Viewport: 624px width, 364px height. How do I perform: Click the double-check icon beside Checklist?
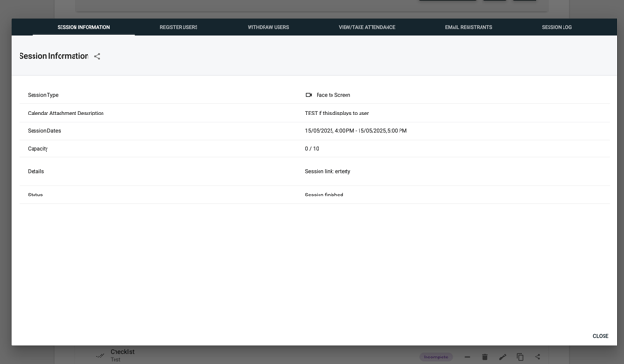[101, 356]
